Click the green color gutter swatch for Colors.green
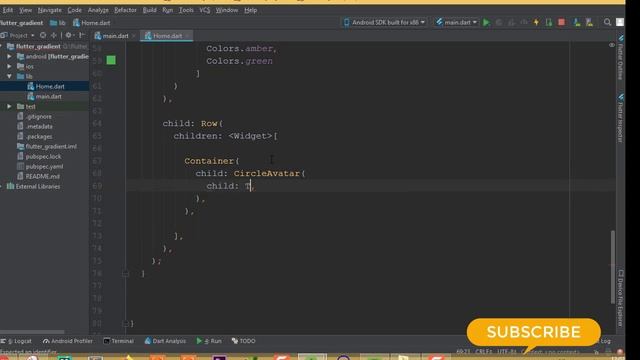Screen dimensions: 640x360 click(111, 60)
